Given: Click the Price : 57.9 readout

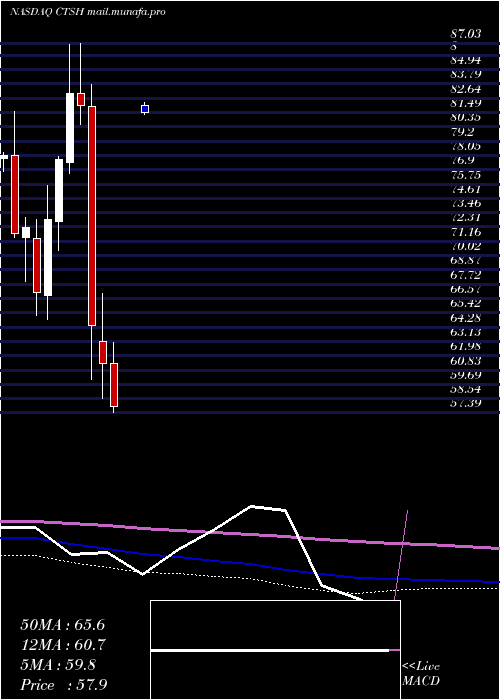Looking at the screenshot, I should tap(64, 685).
